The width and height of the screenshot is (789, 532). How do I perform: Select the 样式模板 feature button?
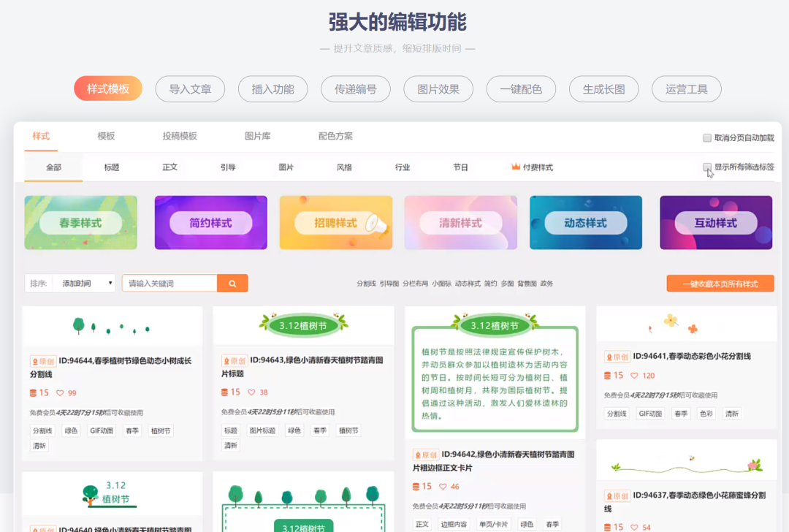point(108,89)
